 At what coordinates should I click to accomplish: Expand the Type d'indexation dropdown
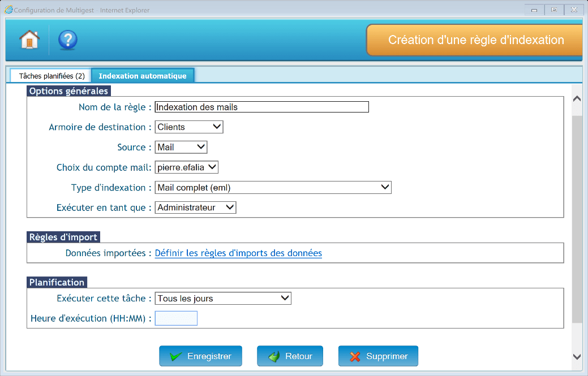pyautogui.click(x=273, y=188)
